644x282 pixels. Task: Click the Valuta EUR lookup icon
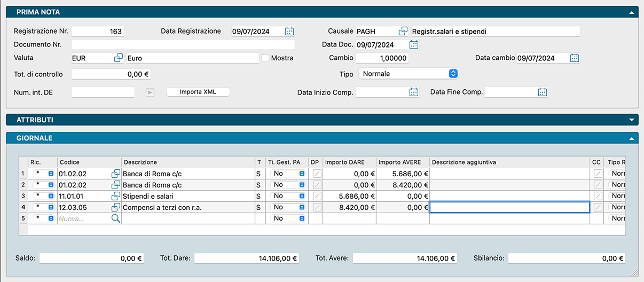119,58
